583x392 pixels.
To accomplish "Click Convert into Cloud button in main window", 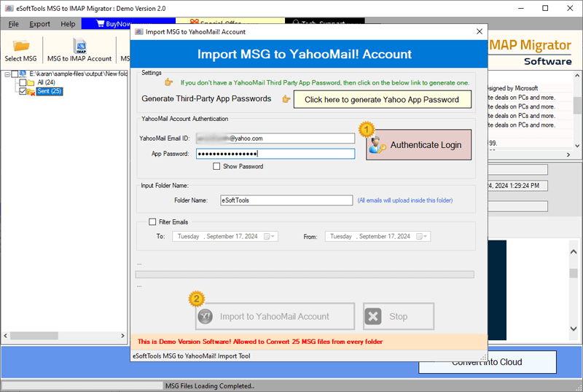I will tap(488, 362).
